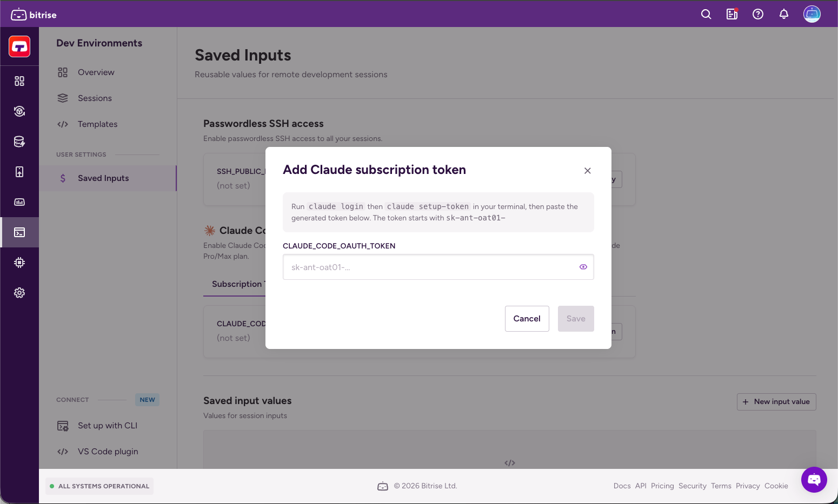Click the Bitrise logo
The image size is (838, 504).
coord(34,15)
